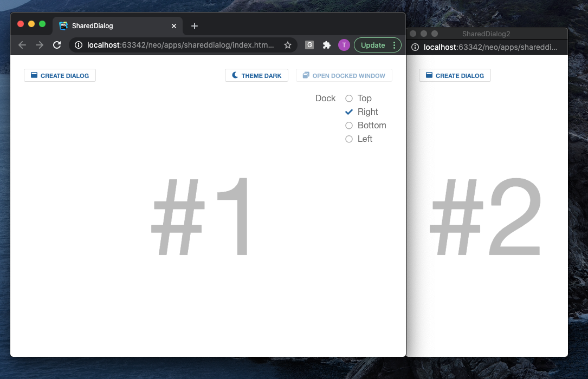Minimize main Chrome window (yellow button)
The image size is (588, 379).
click(31, 24)
